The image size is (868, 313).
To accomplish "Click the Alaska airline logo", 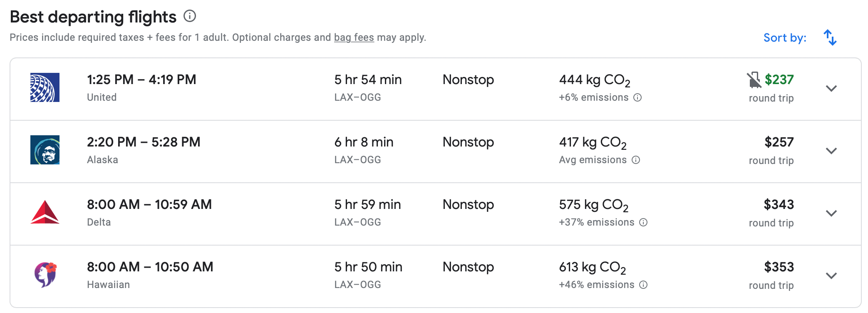I will (45, 150).
